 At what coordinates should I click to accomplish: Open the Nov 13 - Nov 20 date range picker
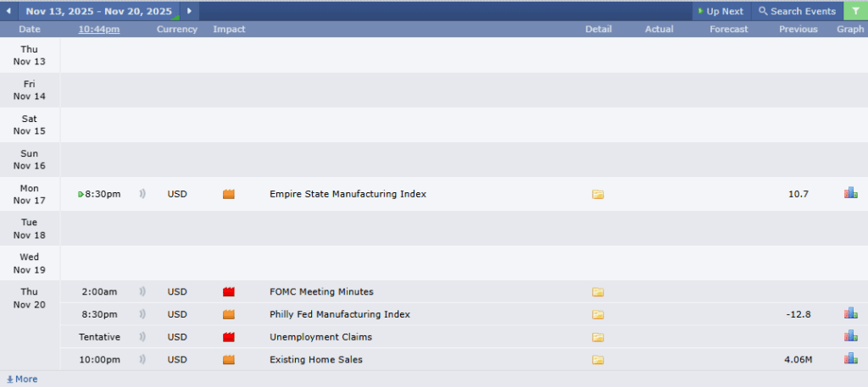point(98,11)
